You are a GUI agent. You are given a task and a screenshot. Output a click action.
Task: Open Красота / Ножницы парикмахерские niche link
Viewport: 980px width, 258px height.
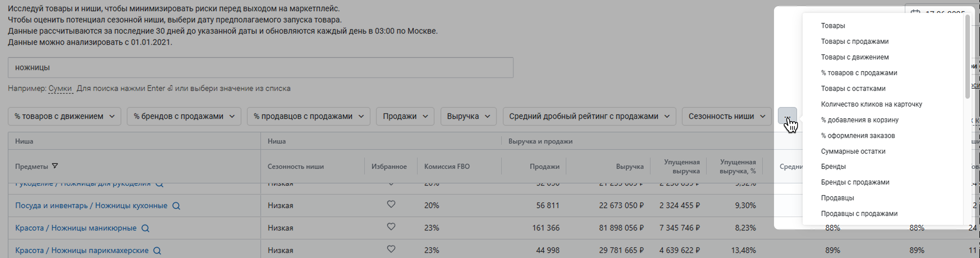pos(82,250)
